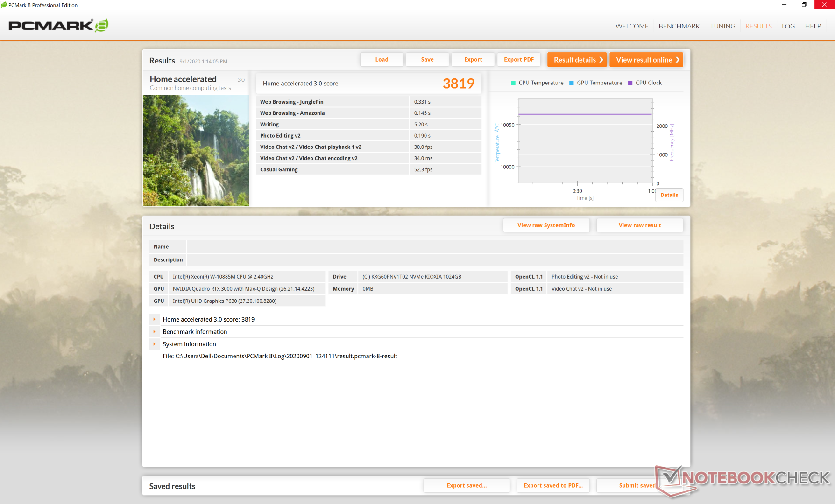
Task: Open the Log tab
Action: [x=788, y=26]
